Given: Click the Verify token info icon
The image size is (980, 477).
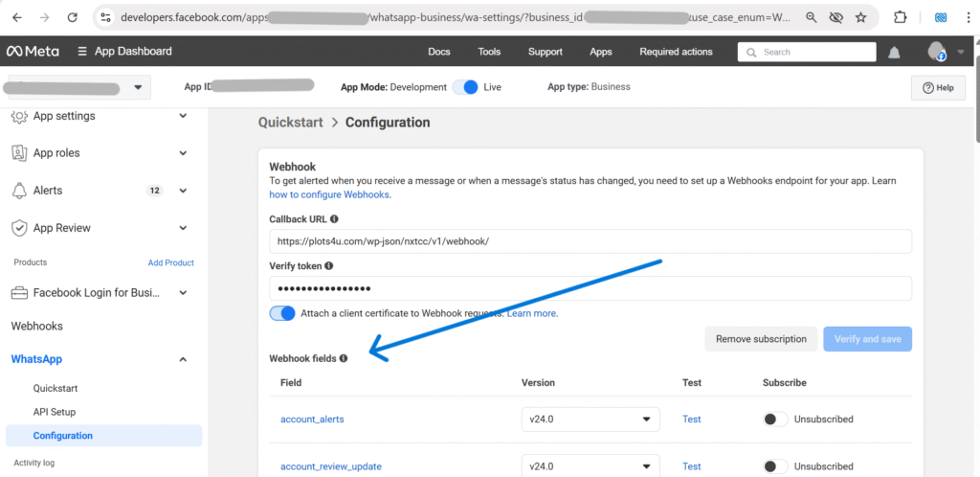Looking at the screenshot, I should pyautogui.click(x=329, y=265).
